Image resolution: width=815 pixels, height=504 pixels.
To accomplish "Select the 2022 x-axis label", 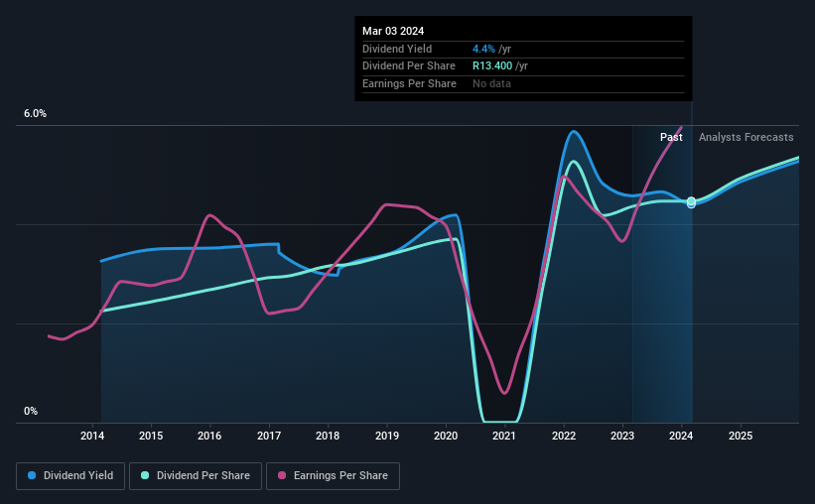I will pos(564,436).
